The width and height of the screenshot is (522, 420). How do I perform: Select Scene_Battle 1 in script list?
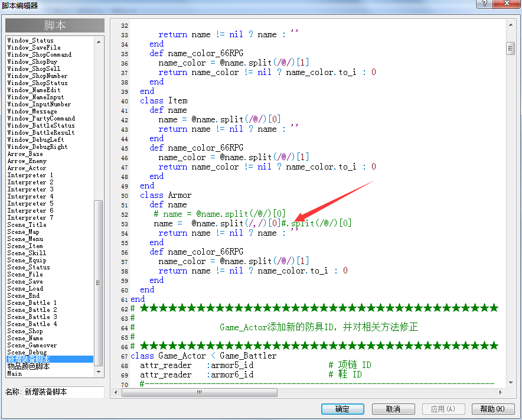(x=32, y=302)
